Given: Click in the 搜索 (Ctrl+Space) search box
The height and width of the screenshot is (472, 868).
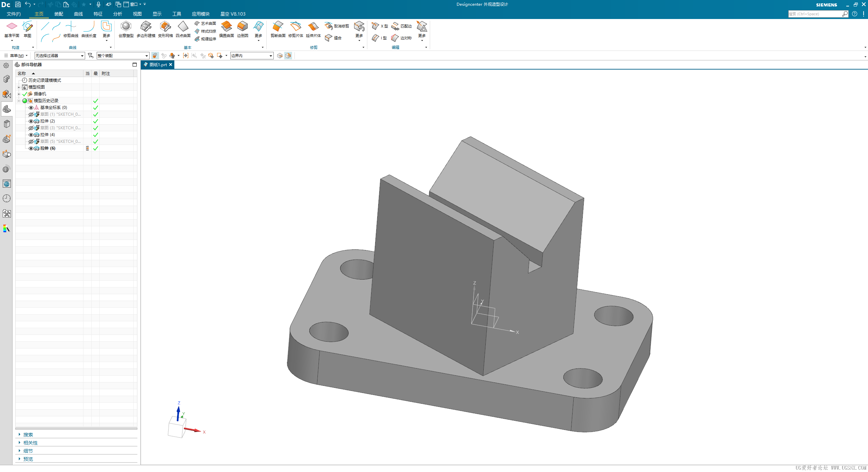Looking at the screenshot, I should pos(815,14).
